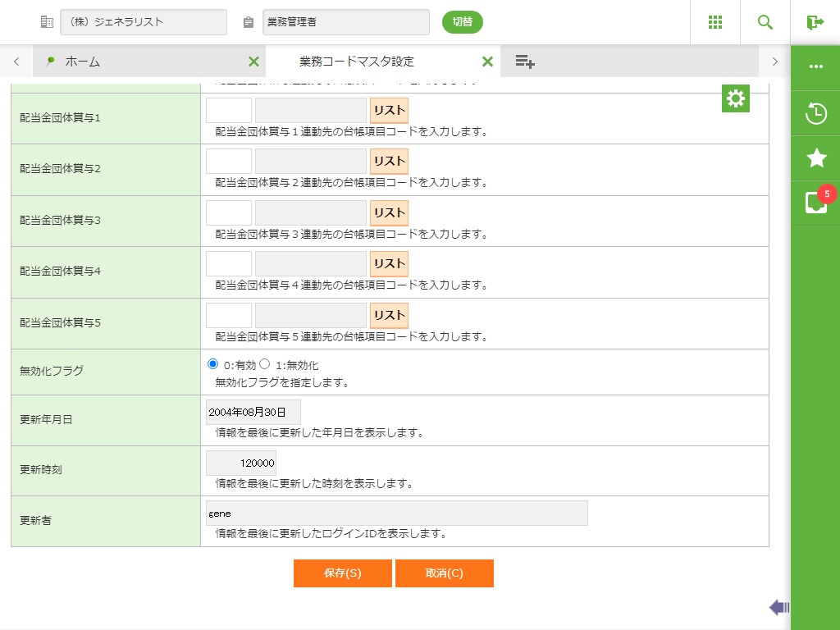Click the search magnifier icon
The image size is (840, 630).
coord(765,22)
